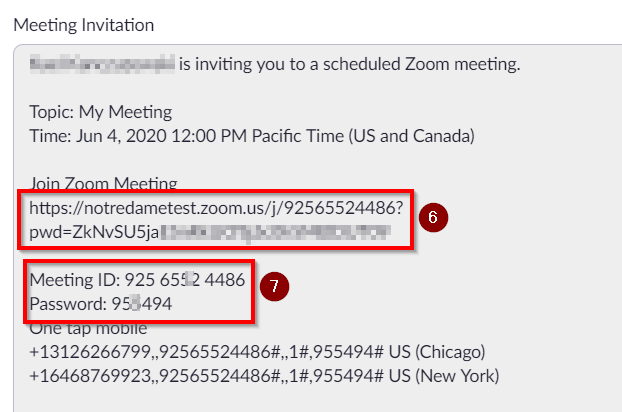Click the scheduled Zoom meeting sentence
Viewport: 622px width, 412px height.
(x=349, y=64)
